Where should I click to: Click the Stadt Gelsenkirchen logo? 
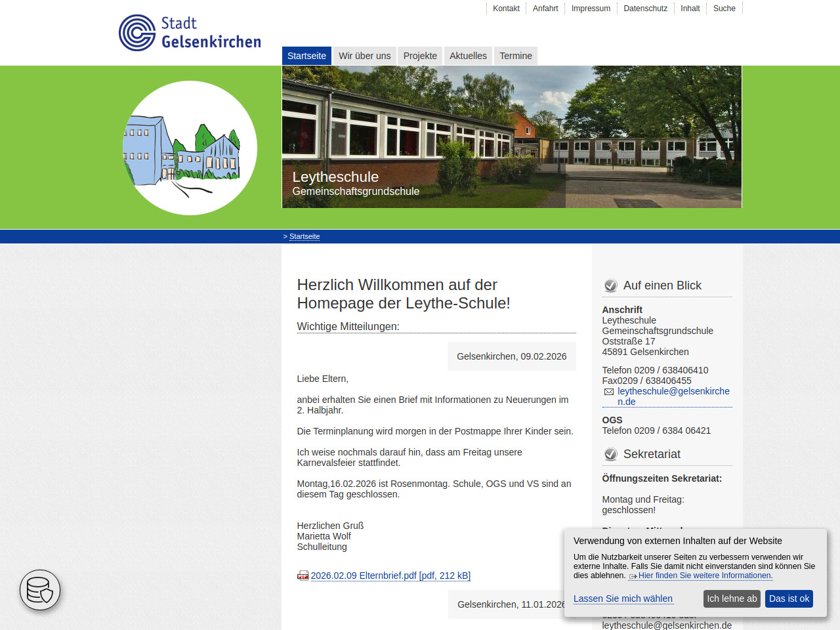190,33
